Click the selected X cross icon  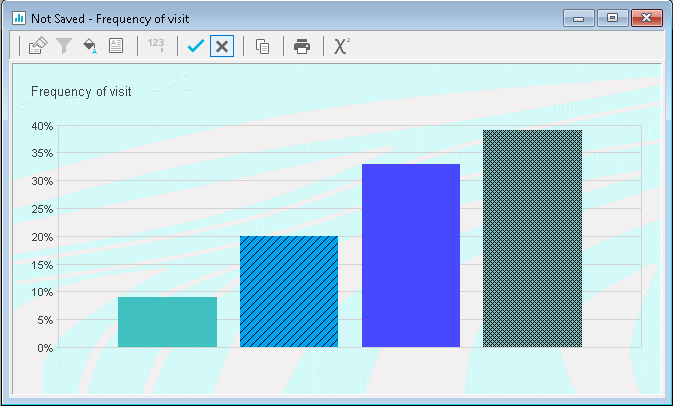[x=222, y=46]
